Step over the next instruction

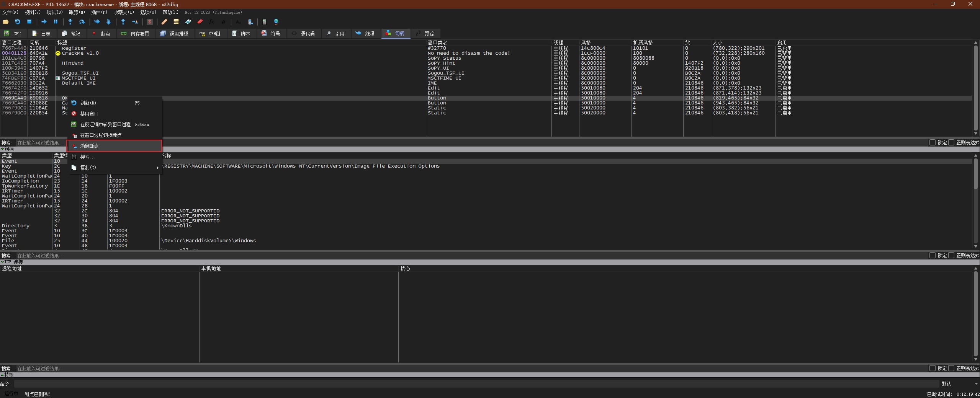point(82,22)
